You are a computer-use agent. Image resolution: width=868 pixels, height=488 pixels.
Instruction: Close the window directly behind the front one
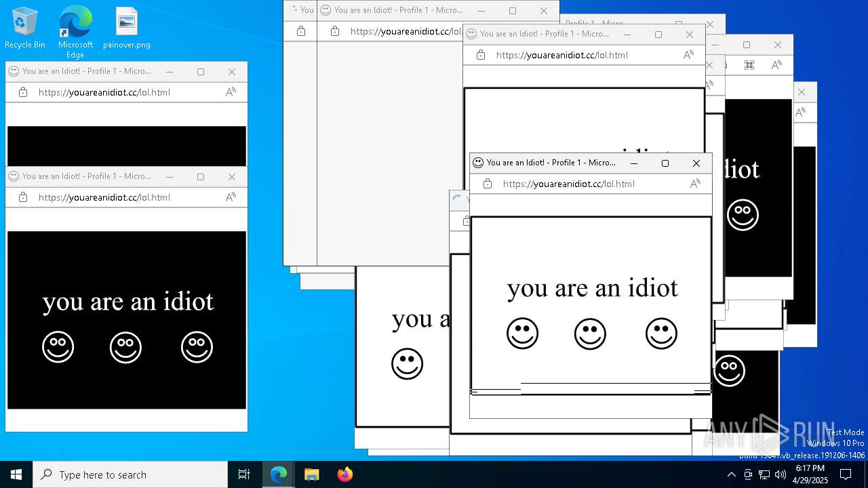click(x=690, y=34)
